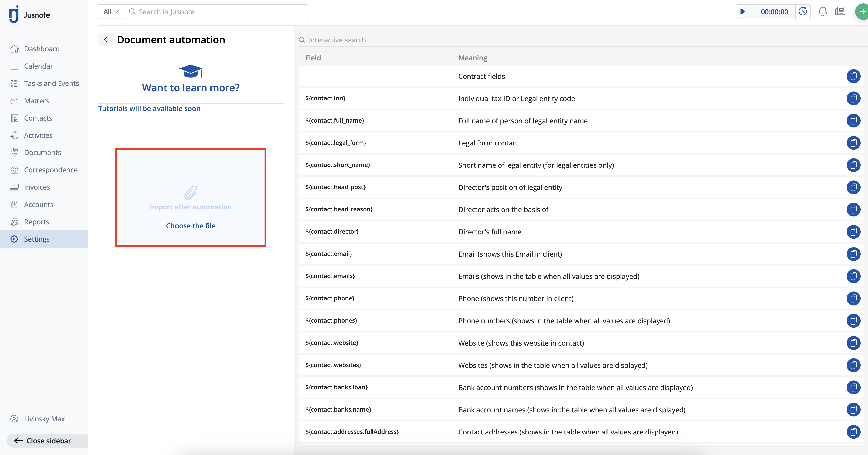Focus the Search in Jusnote field
This screenshot has width=868, height=455.
217,11
